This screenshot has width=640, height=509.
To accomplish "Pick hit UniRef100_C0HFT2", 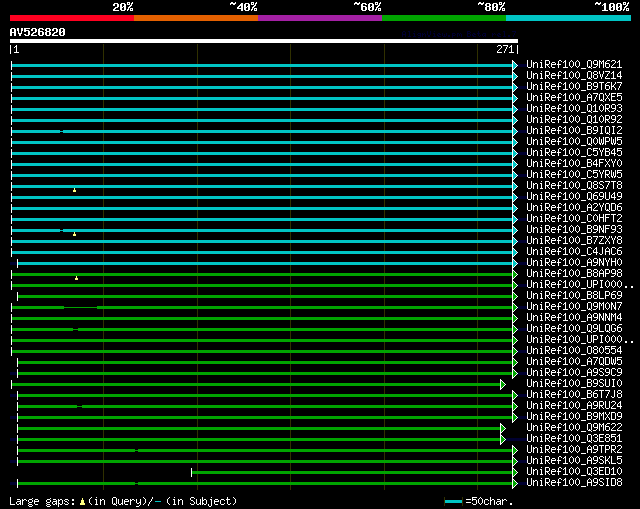I will tap(574, 219).
